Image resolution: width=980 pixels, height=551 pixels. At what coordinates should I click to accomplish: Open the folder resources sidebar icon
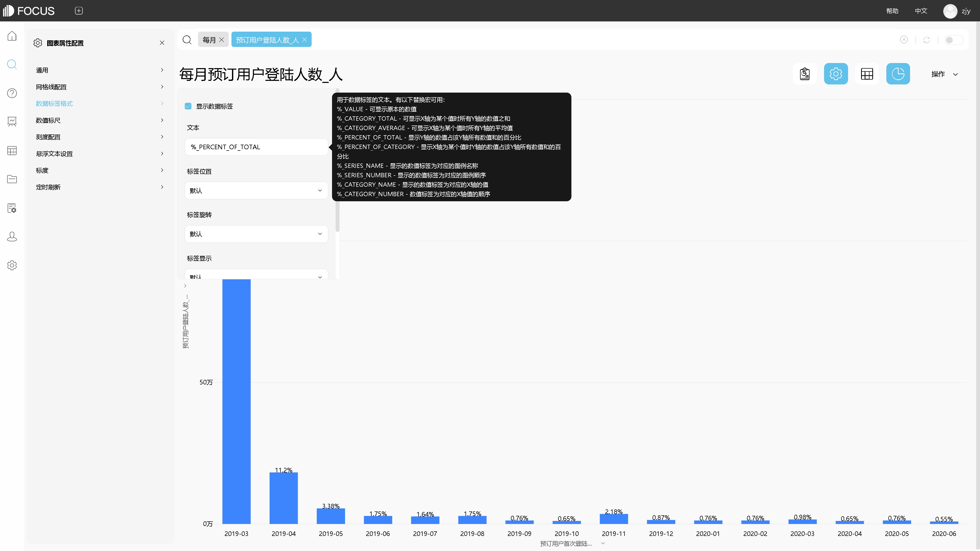[12, 179]
